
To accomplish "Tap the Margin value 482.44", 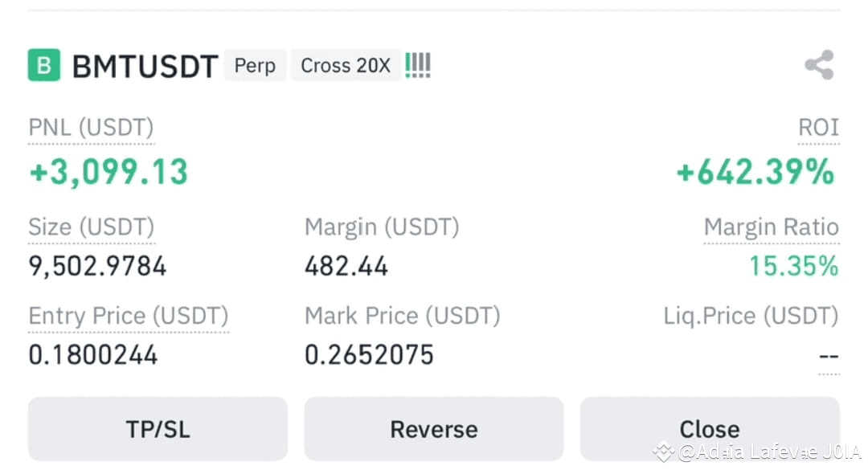I will [346, 266].
